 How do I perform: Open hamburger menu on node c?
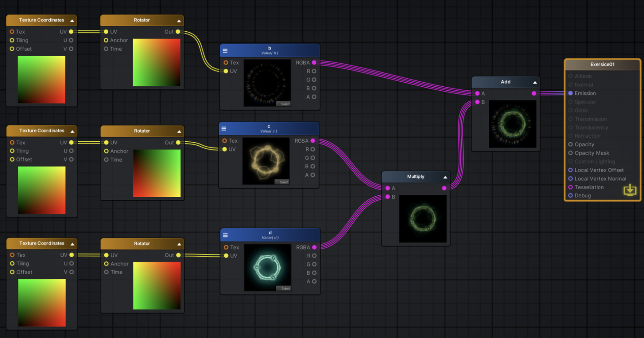pos(224,129)
